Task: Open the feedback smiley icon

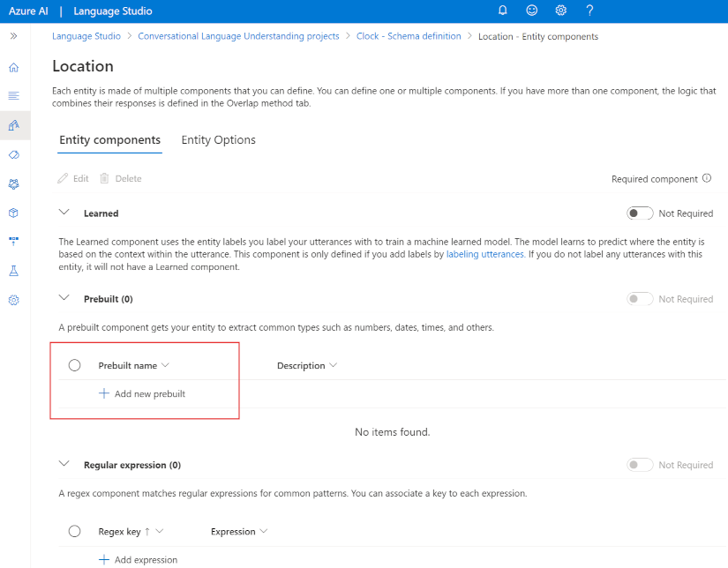Action: click(532, 11)
